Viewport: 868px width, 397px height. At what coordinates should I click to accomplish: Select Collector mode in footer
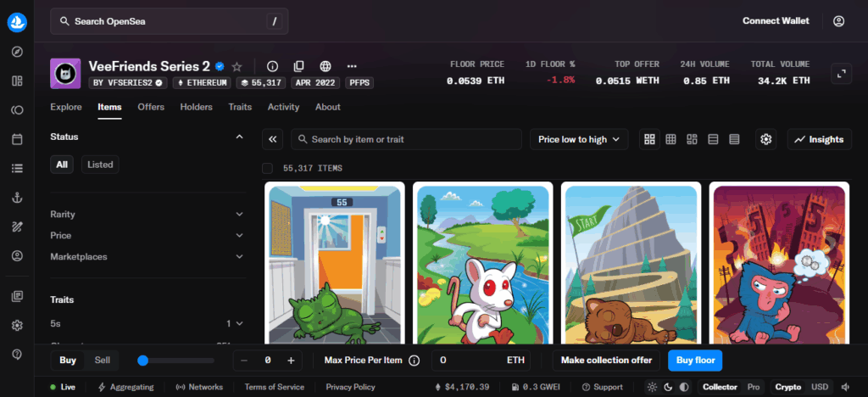click(721, 387)
